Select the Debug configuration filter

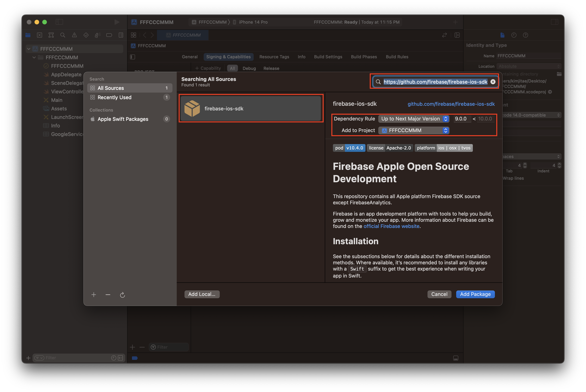249,68
